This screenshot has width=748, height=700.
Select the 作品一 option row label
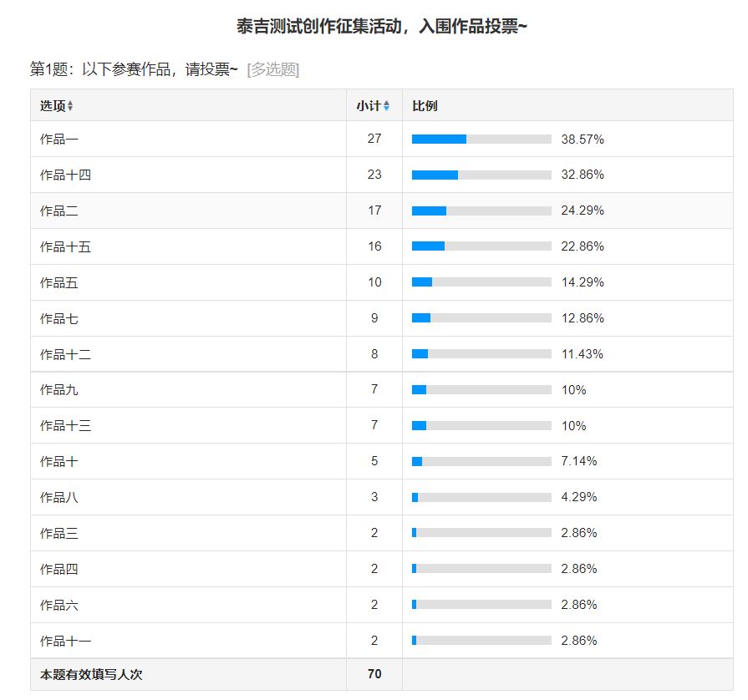(59, 139)
